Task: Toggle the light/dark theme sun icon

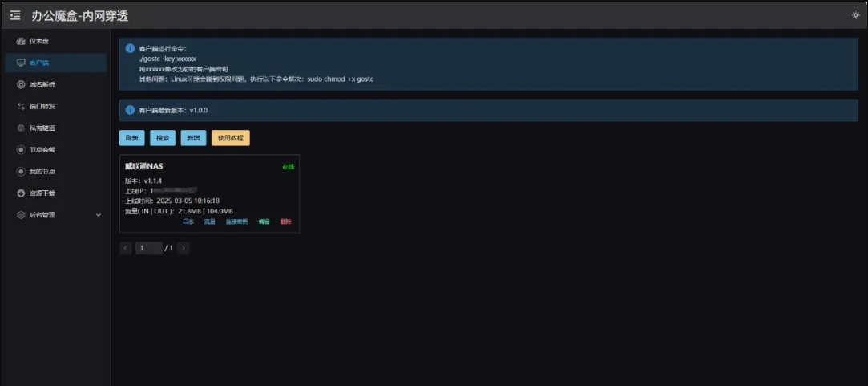Action: point(855,15)
